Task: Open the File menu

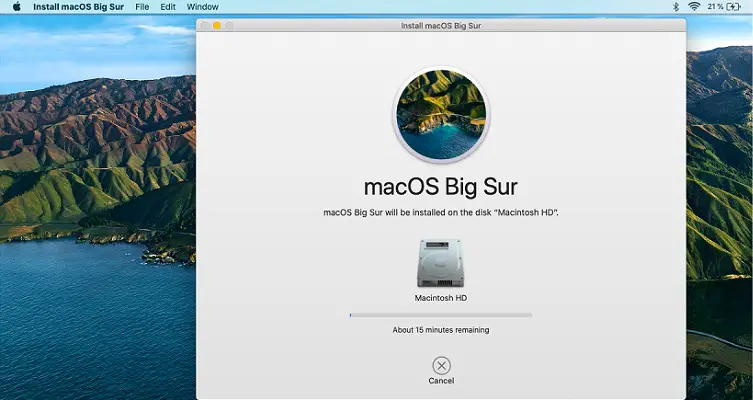Action: pos(142,7)
